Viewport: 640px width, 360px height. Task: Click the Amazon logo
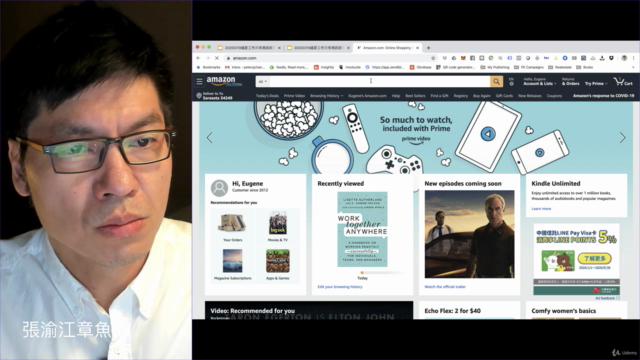224,81
